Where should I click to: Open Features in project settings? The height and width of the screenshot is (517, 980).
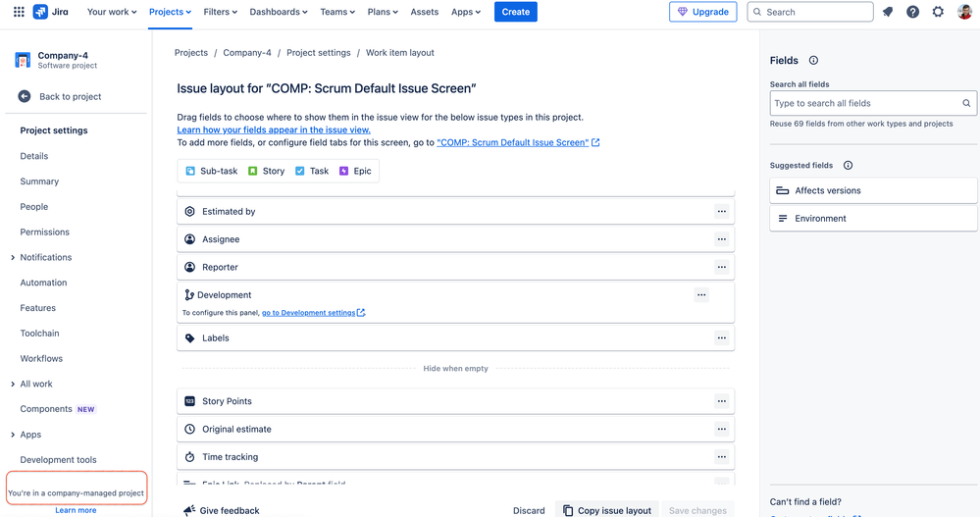pyautogui.click(x=37, y=308)
